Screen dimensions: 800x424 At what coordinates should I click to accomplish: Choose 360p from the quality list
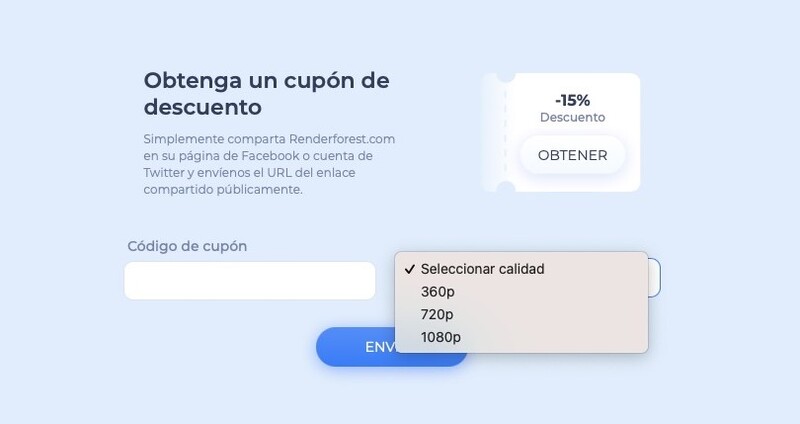[438, 292]
